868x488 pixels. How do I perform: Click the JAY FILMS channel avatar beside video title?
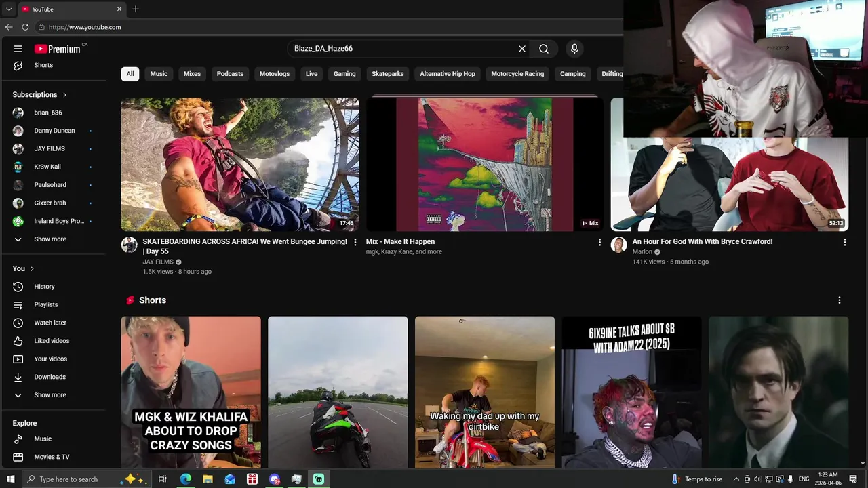(129, 245)
